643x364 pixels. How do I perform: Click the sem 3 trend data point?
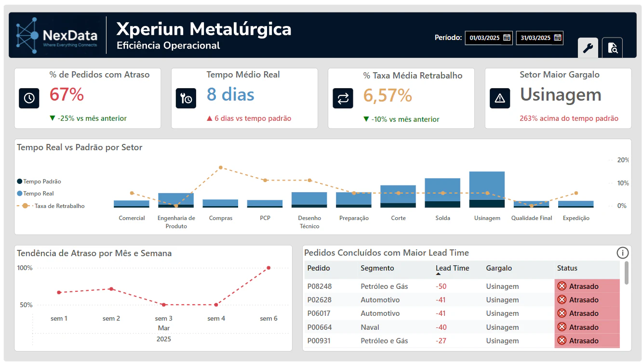pyautogui.click(x=164, y=305)
